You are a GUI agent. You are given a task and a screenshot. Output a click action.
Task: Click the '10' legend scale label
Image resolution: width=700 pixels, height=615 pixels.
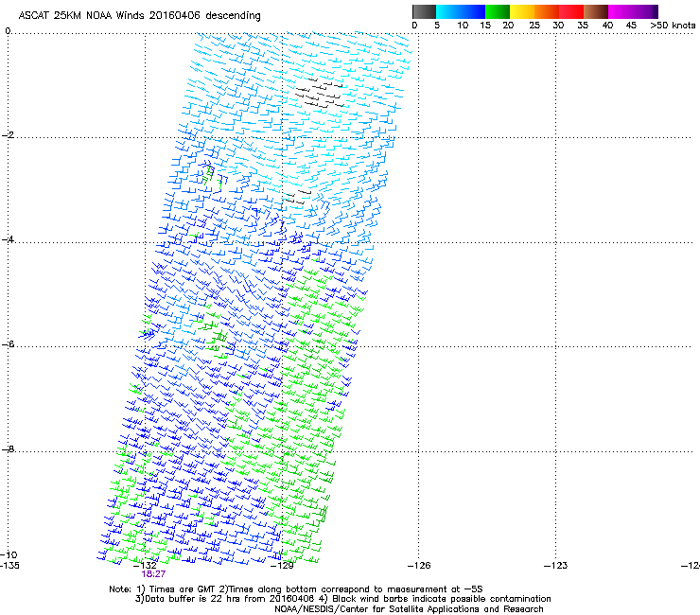[463, 26]
